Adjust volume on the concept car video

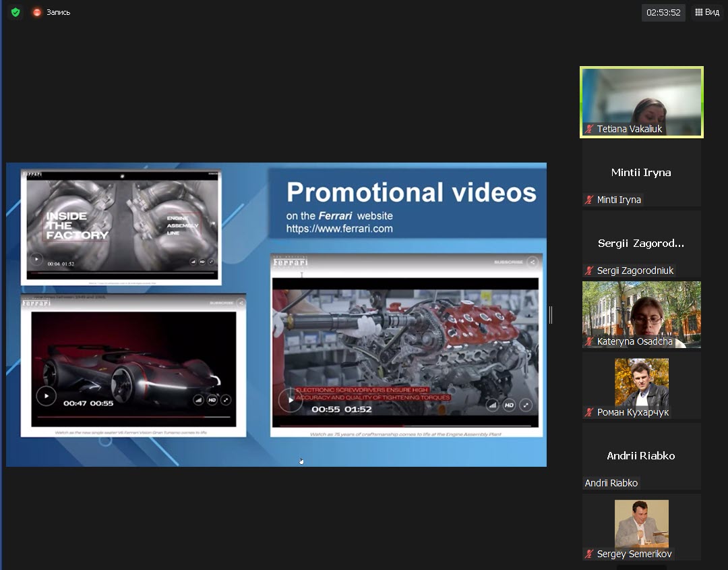(198, 400)
